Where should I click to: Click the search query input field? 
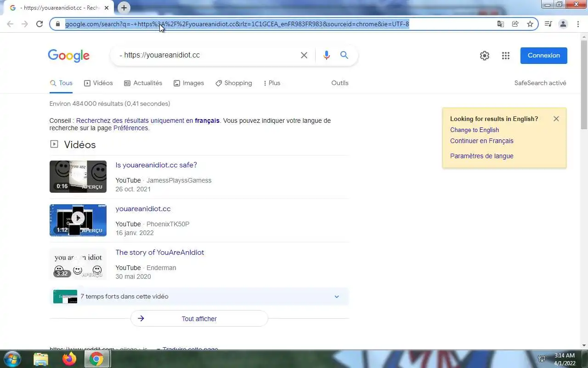pyautogui.click(x=207, y=55)
